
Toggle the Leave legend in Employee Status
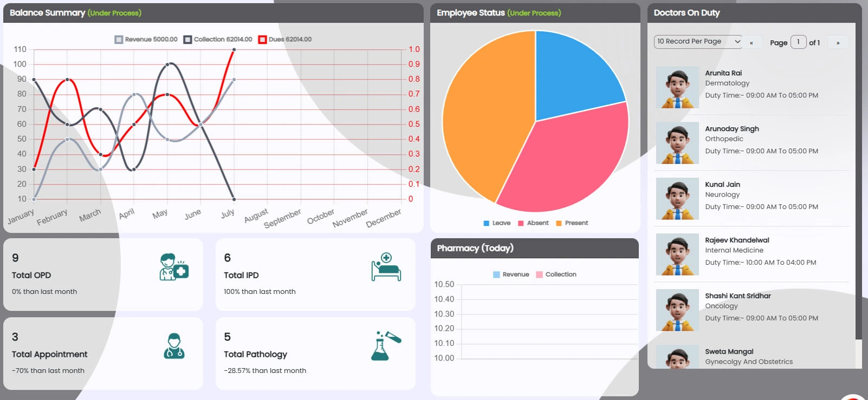(x=497, y=223)
